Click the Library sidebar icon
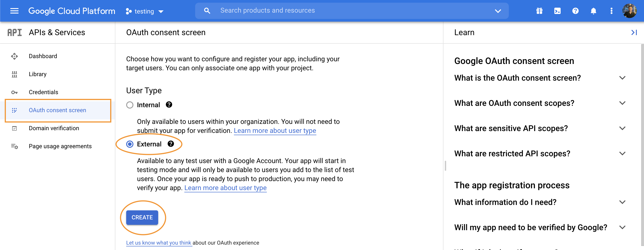Screen dimensions: 644x250 point(14,74)
